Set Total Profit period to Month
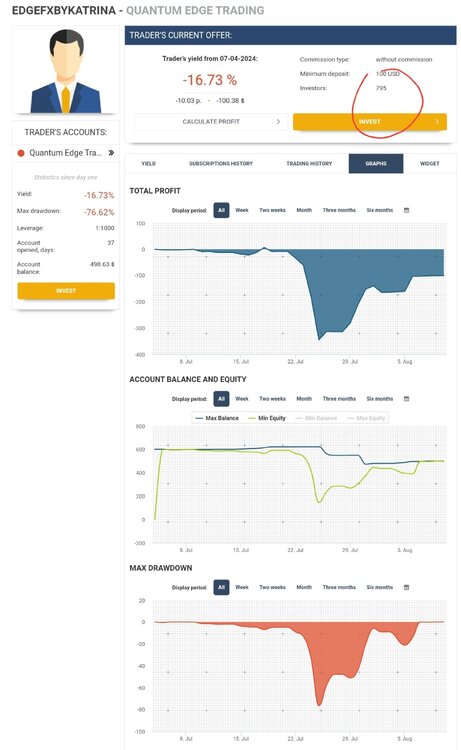Viewport: 461px width, 750px height. tap(304, 210)
